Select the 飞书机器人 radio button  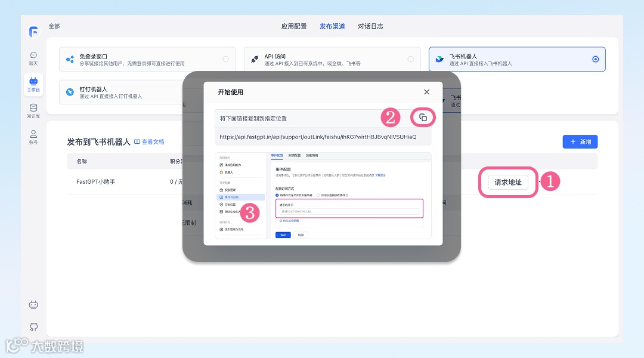[x=595, y=59]
